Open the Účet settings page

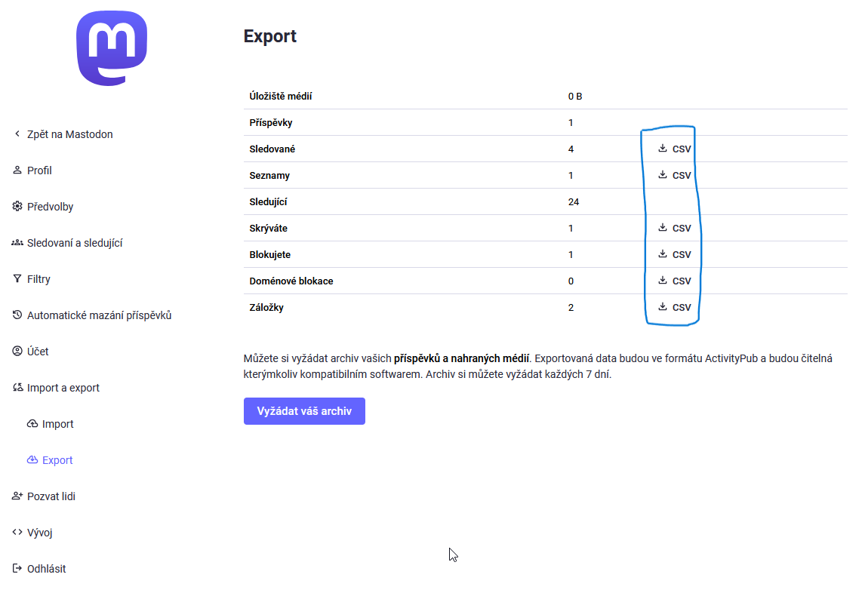click(x=38, y=352)
